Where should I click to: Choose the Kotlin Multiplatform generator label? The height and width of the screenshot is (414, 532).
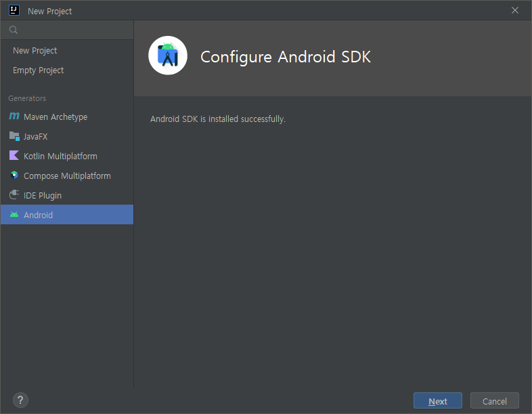(60, 157)
